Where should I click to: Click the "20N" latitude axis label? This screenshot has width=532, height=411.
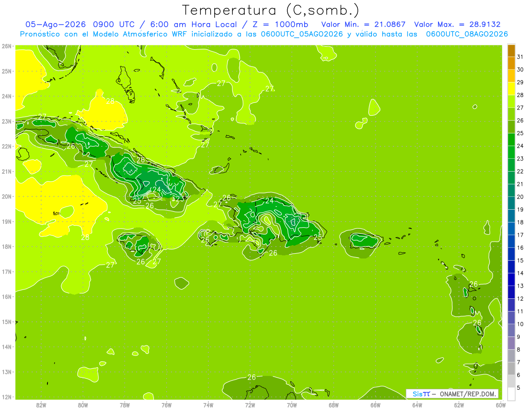pyautogui.click(x=7, y=196)
